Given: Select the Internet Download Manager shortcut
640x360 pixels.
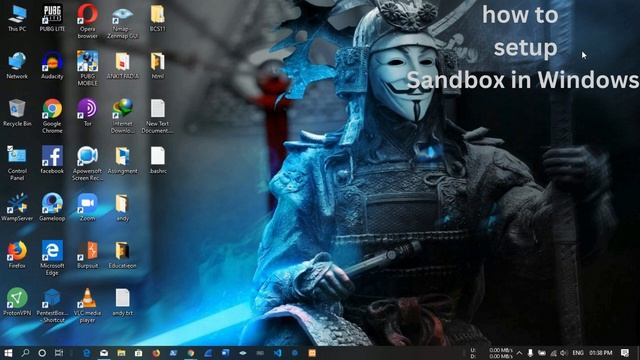Looking at the screenshot, I should (x=122, y=116).
